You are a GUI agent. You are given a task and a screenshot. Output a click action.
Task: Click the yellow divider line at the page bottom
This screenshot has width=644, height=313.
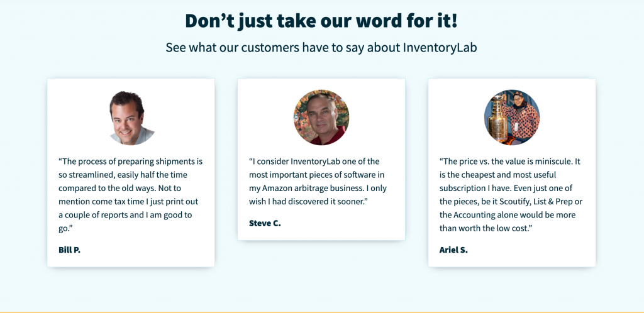(x=322, y=312)
